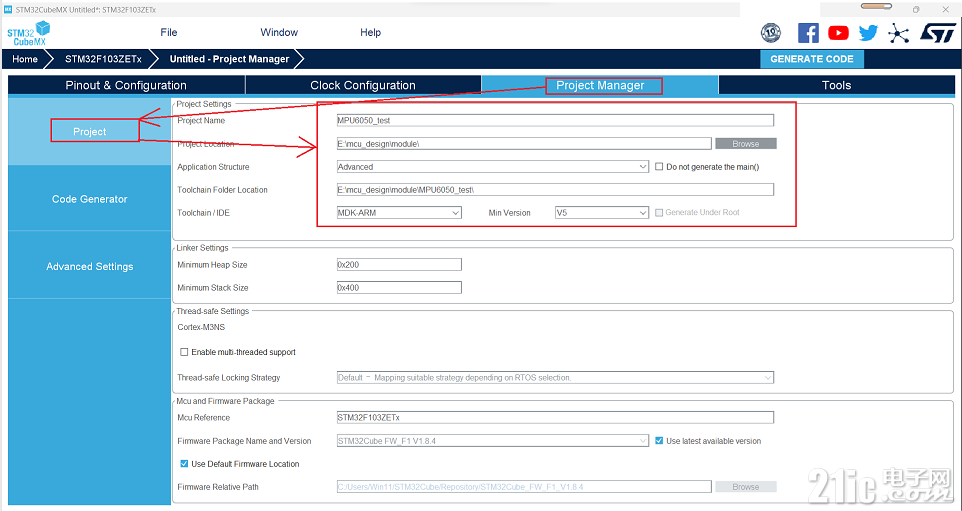Click the ST community network icon
Viewport: 962px width, 511px height.
tap(898, 33)
